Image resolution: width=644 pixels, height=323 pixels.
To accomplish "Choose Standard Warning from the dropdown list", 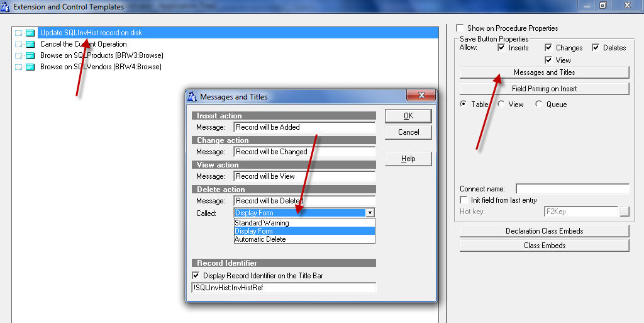I will pyautogui.click(x=262, y=223).
